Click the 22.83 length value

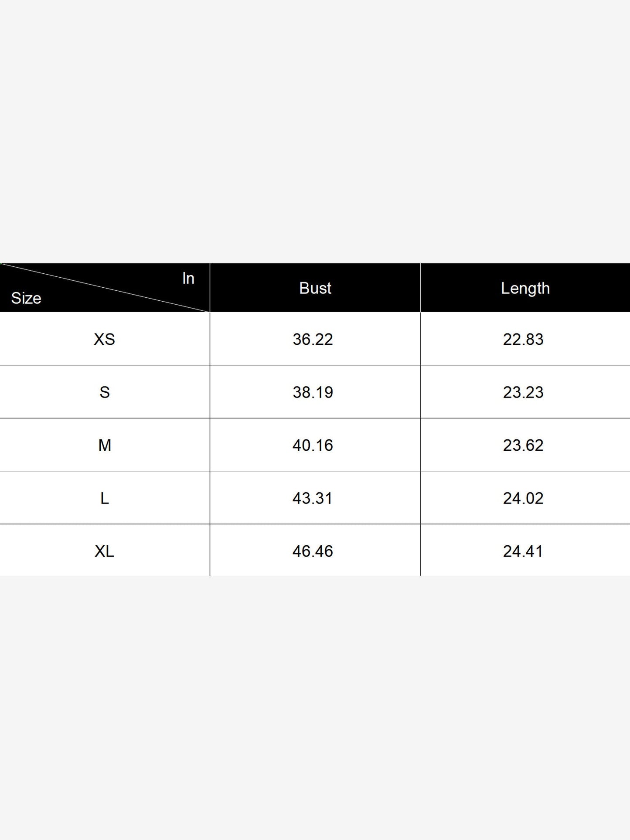click(523, 339)
